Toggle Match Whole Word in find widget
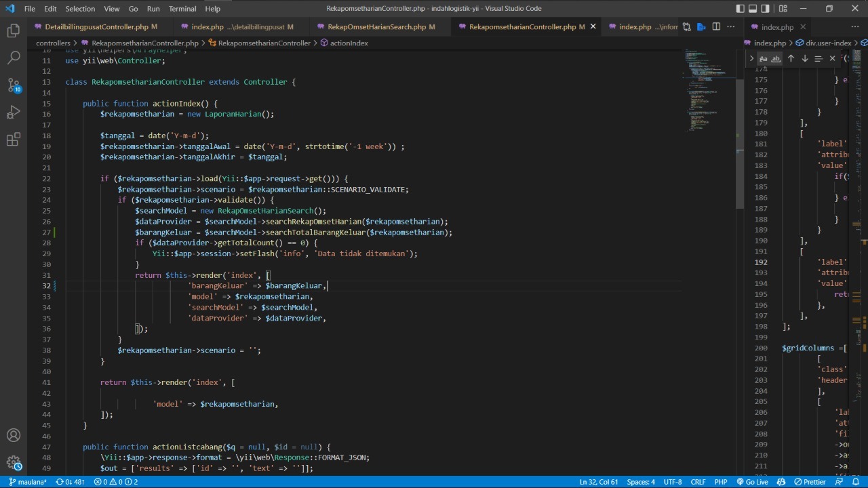This screenshot has width=868, height=488. pyautogui.click(x=776, y=59)
